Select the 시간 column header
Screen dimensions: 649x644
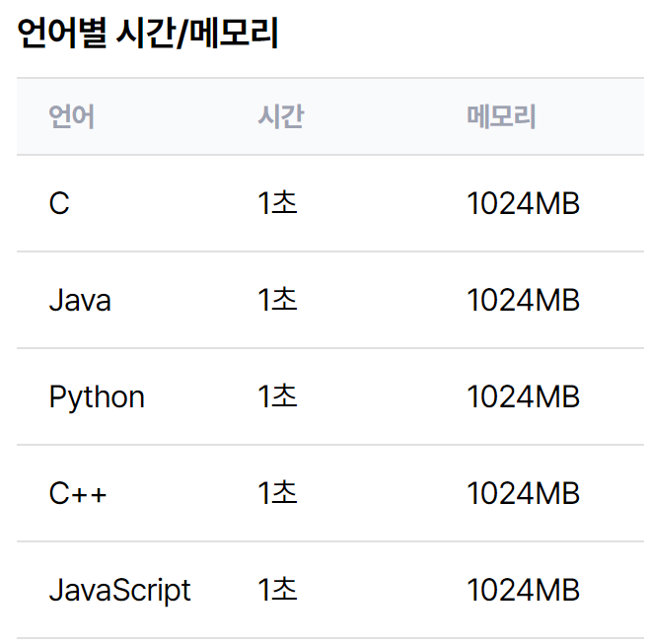coord(281,116)
